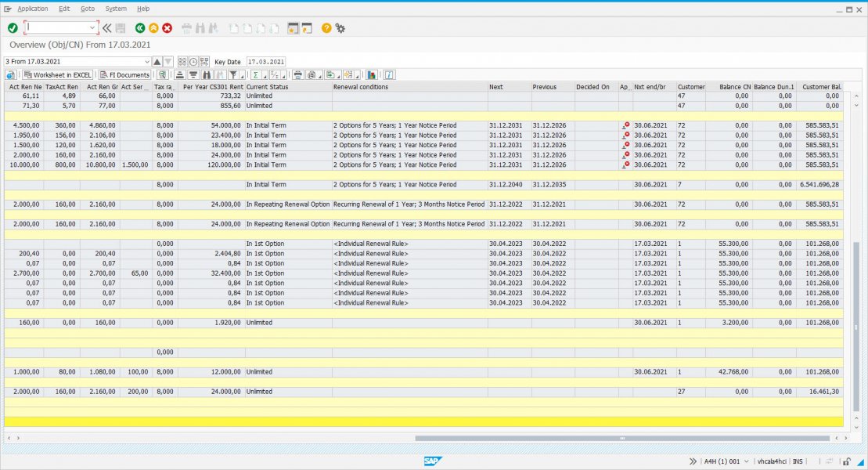Screen dimensions: 868x470
Task: Open the '3 From 17.03.2021' variant dropdown
Action: [x=149, y=61]
